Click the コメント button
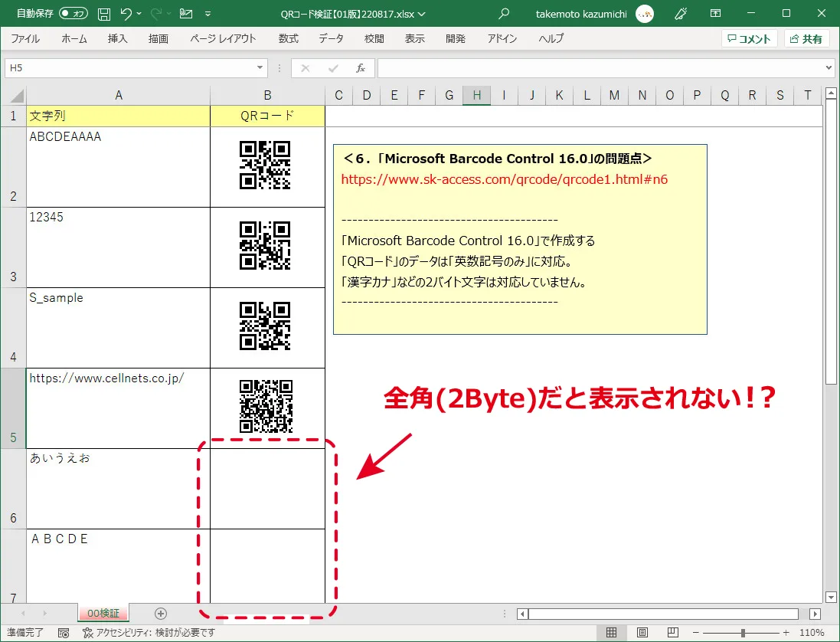840x642 pixels. [x=750, y=38]
